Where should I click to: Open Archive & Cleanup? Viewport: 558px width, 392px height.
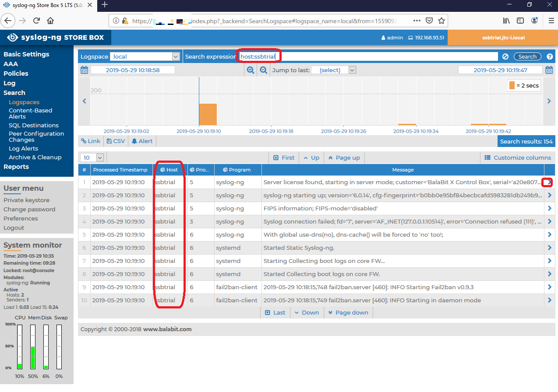35,157
